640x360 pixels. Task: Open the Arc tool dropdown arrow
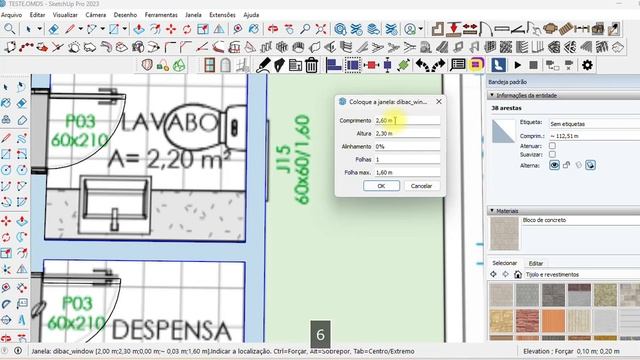102,29
